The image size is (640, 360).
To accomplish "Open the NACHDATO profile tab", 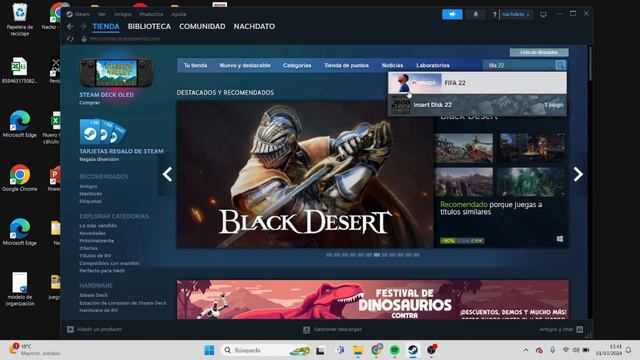I will point(254,27).
